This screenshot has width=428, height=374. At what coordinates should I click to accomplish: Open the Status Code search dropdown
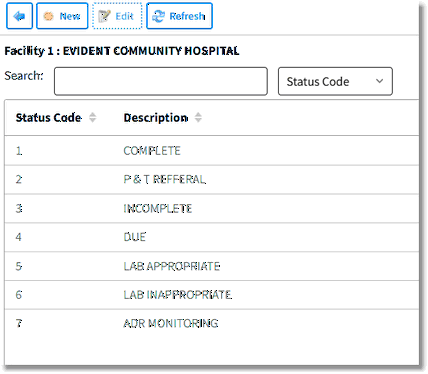(335, 81)
